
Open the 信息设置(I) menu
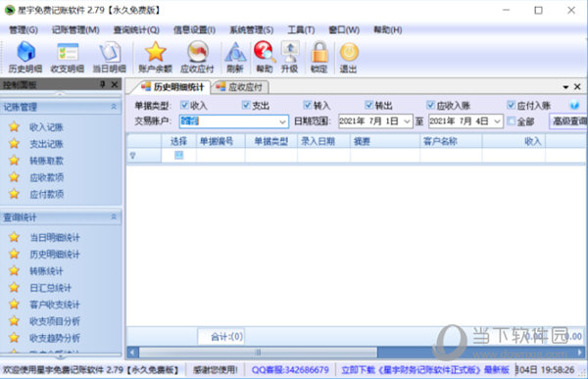pos(194,29)
